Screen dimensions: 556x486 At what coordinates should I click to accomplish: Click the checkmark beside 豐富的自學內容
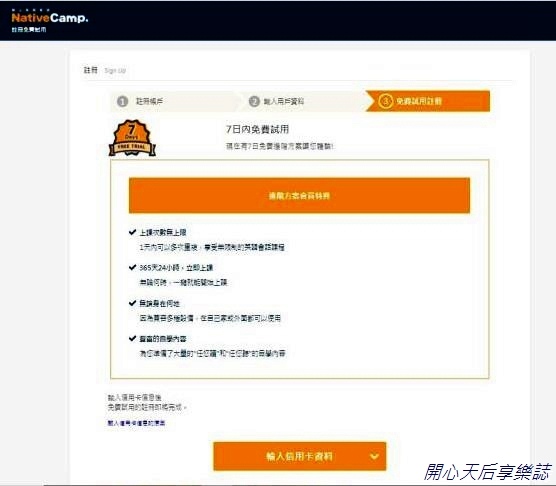tap(132, 339)
